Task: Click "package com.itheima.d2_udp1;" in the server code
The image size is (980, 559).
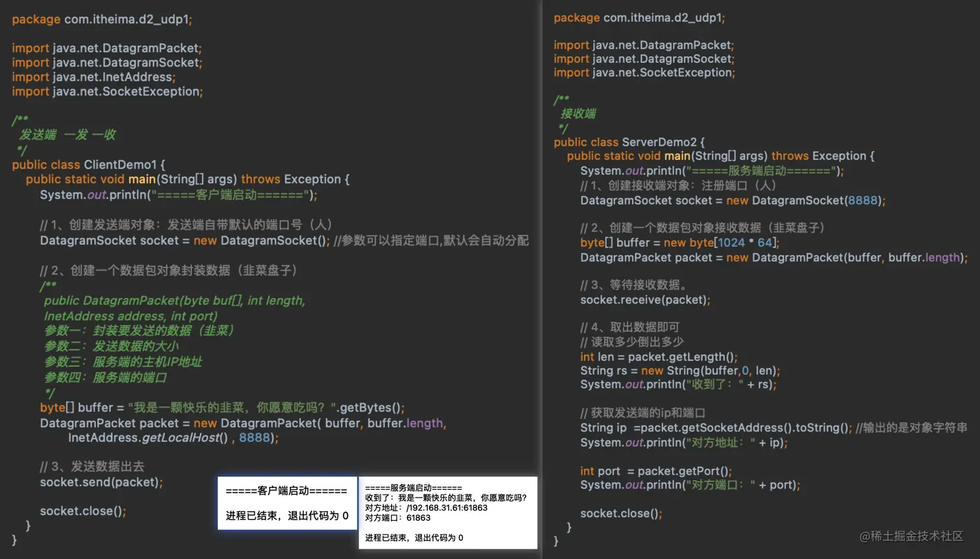Action: coord(639,18)
